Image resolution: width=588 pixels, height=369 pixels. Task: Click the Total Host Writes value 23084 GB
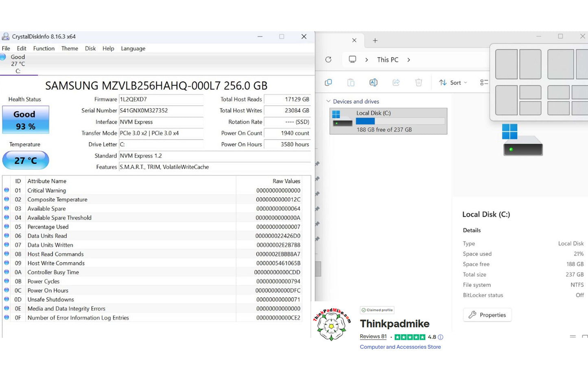coord(287,111)
